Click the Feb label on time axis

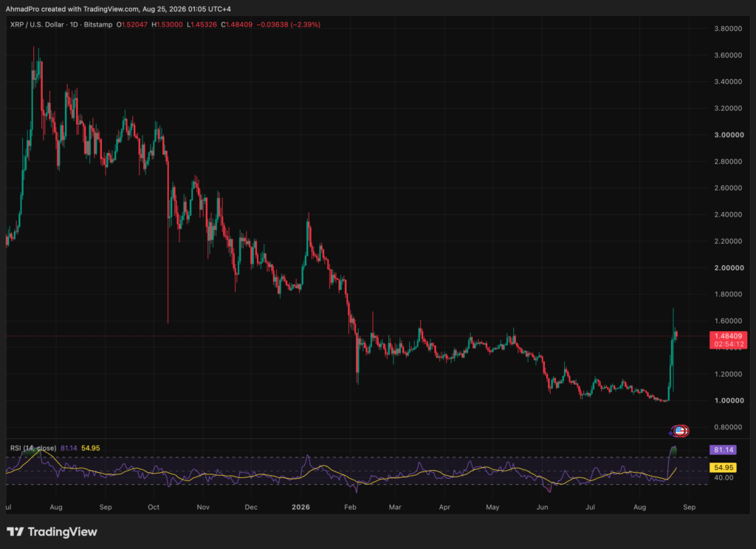(350, 507)
